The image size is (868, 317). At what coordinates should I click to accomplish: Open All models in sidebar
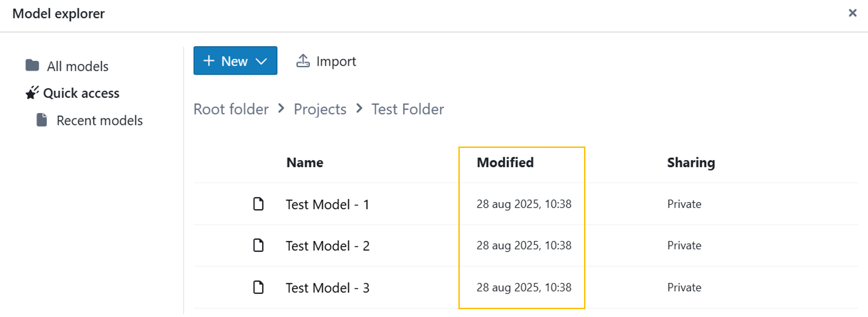click(x=77, y=66)
